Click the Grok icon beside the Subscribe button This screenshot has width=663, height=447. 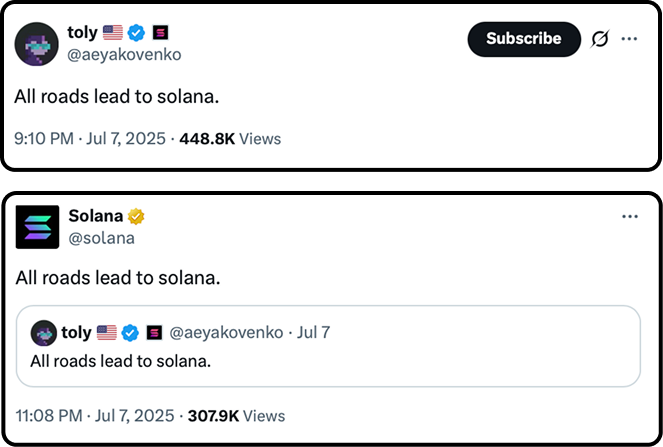point(600,39)
